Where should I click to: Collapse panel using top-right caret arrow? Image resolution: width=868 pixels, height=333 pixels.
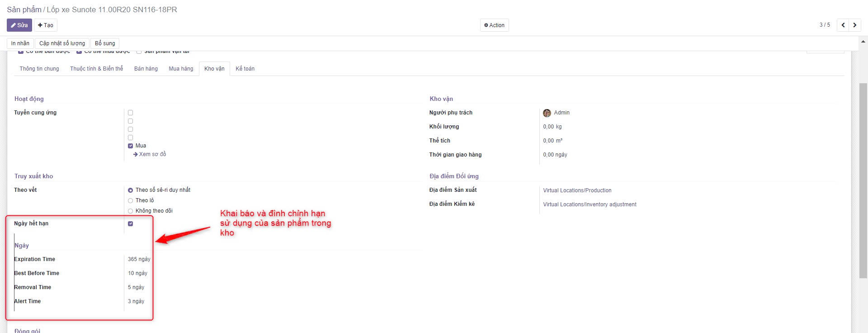pos(863,42)
